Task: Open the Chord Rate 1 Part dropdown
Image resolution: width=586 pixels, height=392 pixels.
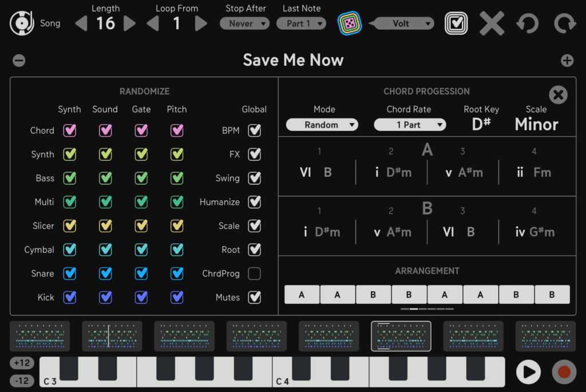Action: click(410, 125)
